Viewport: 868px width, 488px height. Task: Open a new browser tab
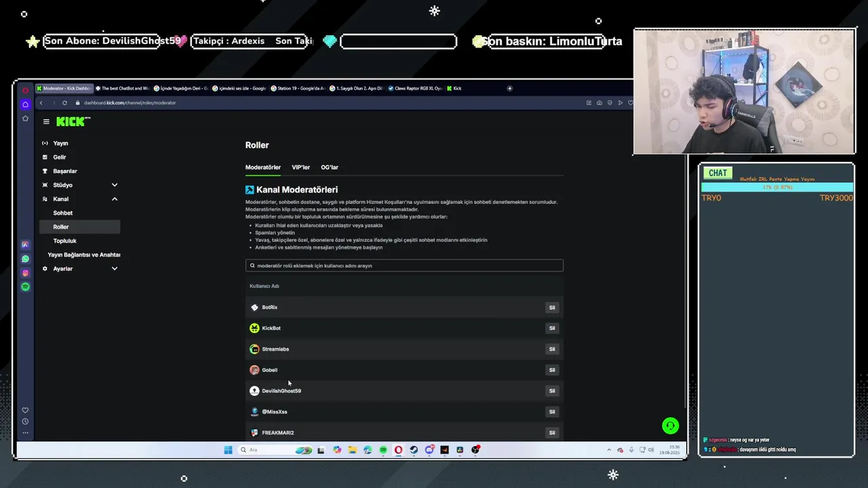click(x=509, y=88)
